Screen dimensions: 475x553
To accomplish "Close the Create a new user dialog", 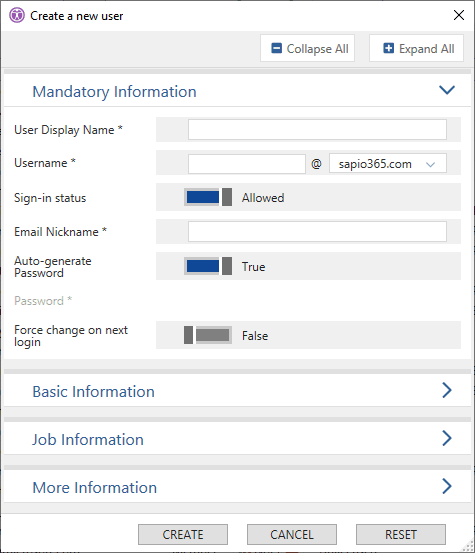I will (x=459, y=15).
